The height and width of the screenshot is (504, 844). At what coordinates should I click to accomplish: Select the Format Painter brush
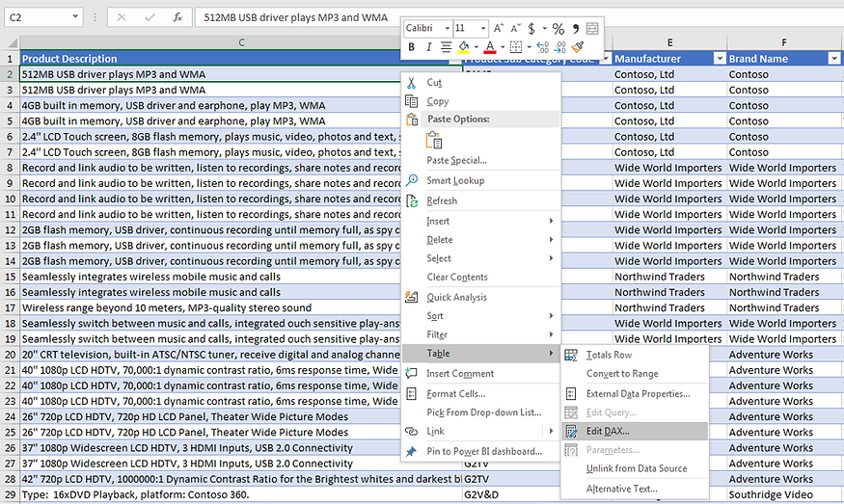click(x=578, y=47)
